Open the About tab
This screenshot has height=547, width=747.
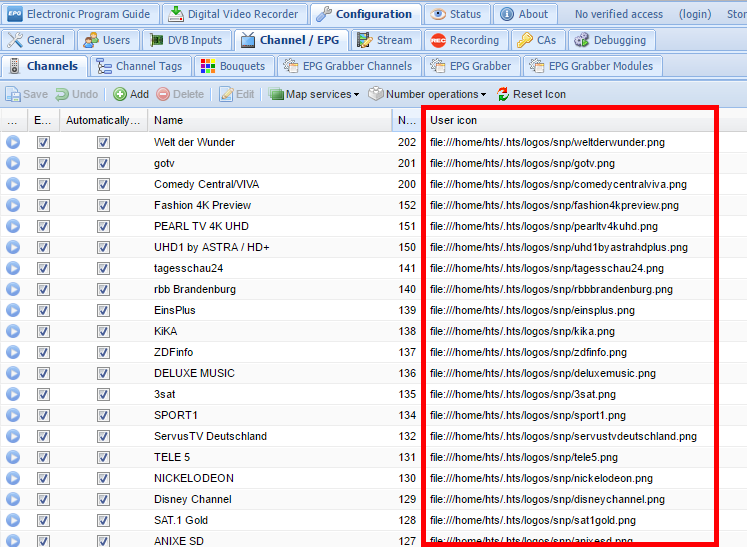(x=525, y=14)
